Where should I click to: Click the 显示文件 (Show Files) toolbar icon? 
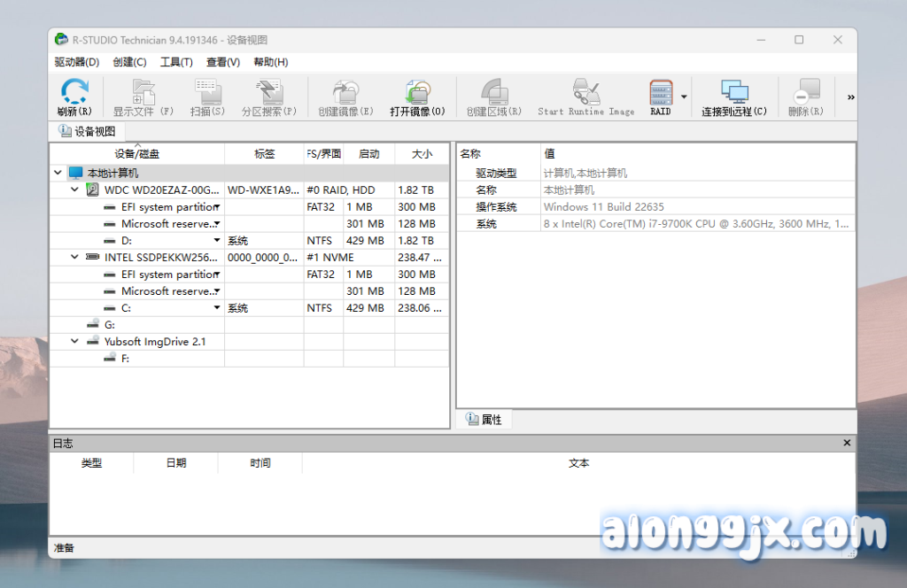143,93
